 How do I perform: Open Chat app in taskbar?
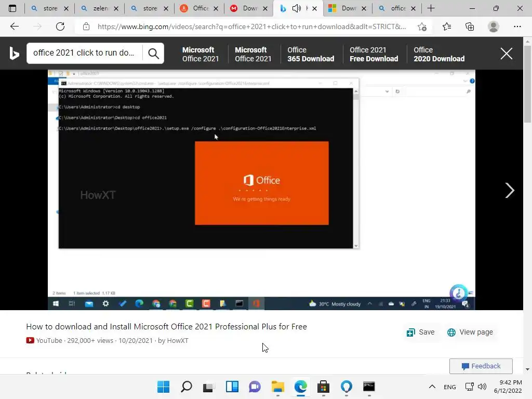[255, 387]
